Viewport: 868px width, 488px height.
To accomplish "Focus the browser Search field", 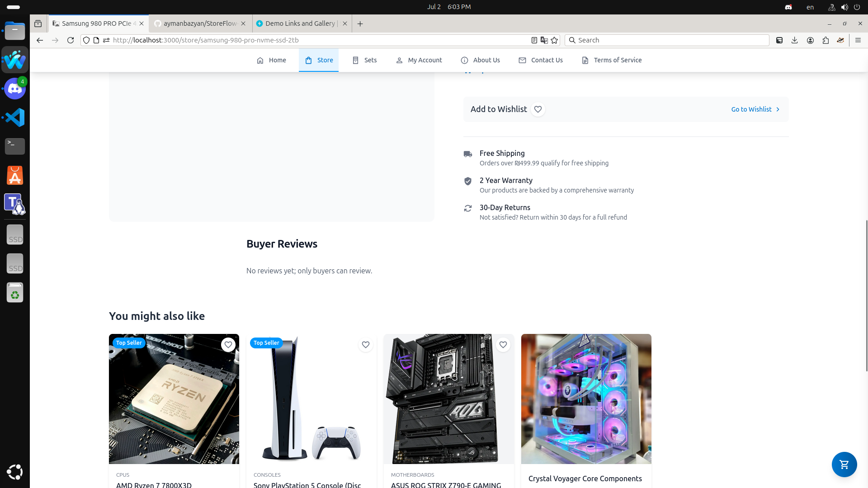I will (667, 40).
